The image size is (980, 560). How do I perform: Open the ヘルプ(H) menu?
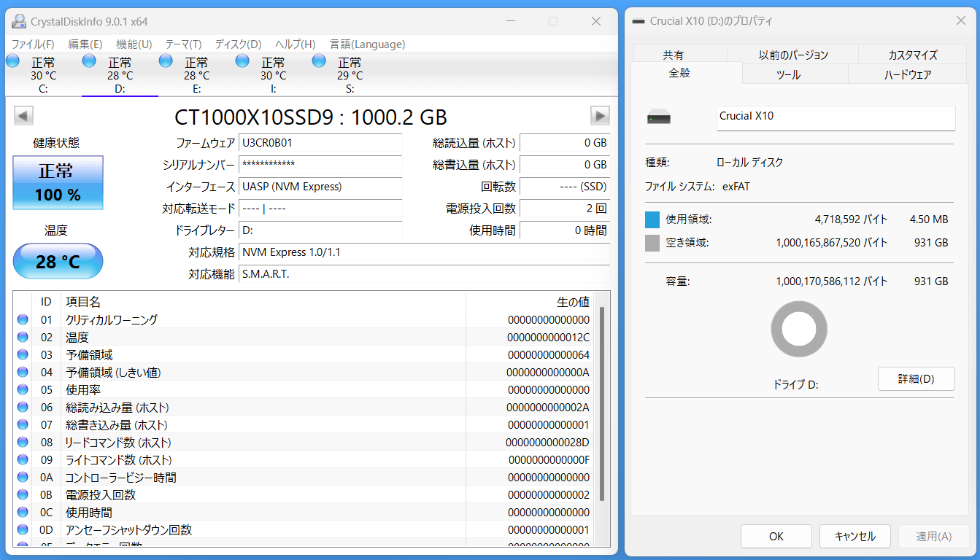296,44
